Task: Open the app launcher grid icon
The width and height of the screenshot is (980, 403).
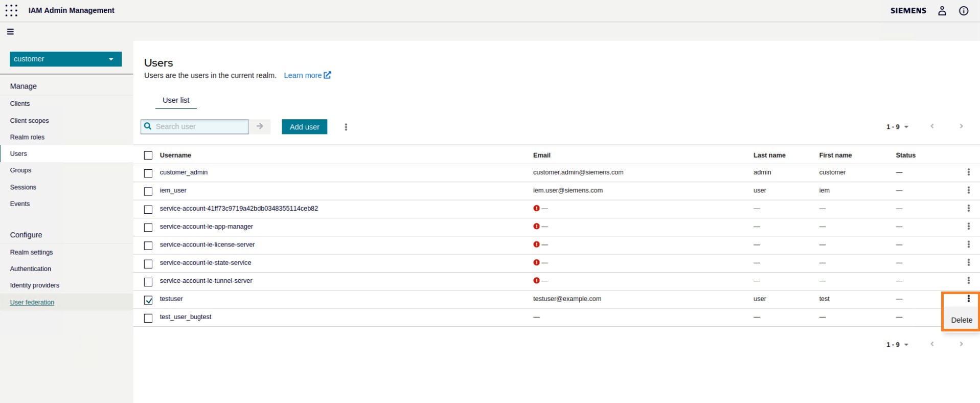Action: point(11,10)
